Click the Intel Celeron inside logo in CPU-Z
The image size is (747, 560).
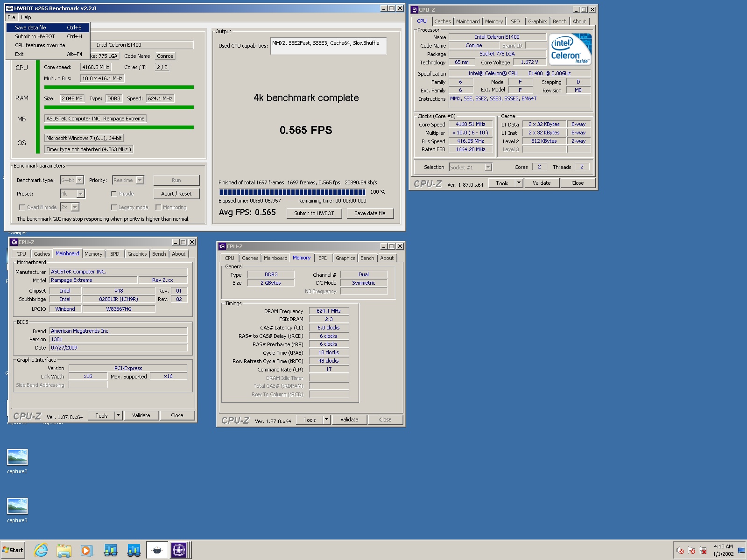coord(570,49)
